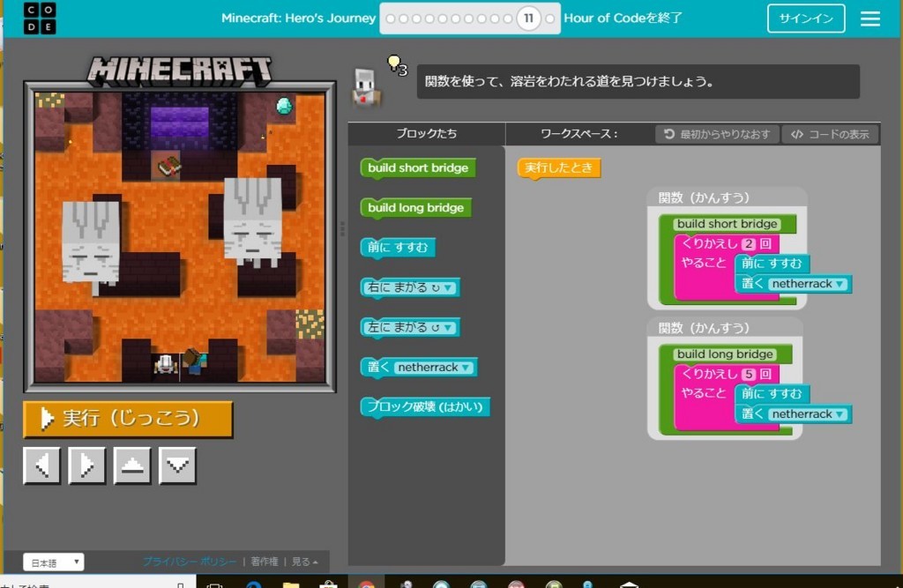This screenshot has width=903, height=588.
Task: Click the right ghast in game map
Action: tap(253, 222)
